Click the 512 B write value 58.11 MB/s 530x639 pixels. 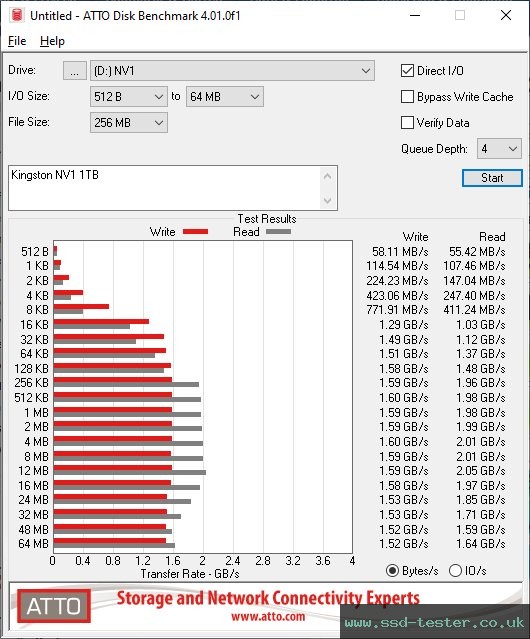(x=400, y=251)
